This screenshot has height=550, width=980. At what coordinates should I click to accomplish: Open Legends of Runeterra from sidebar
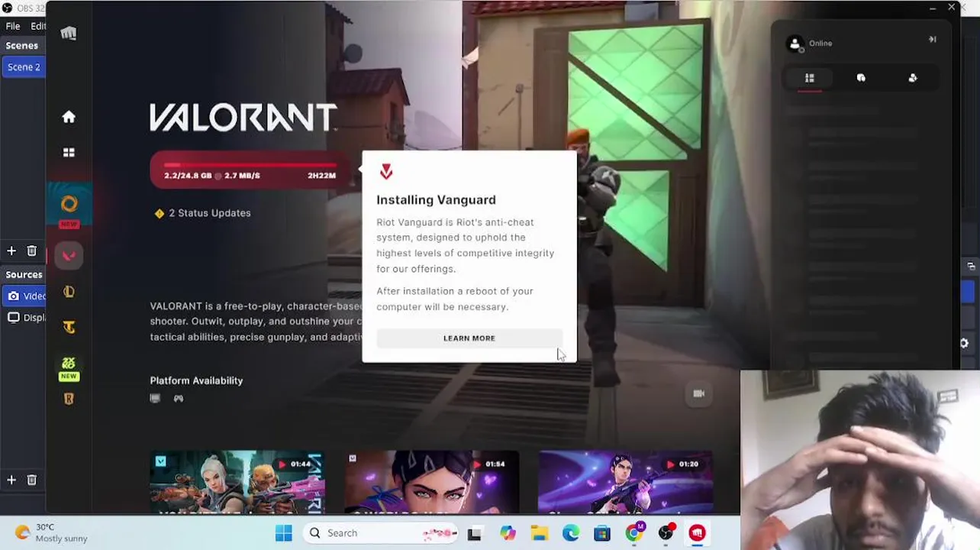tap(69, 399)
